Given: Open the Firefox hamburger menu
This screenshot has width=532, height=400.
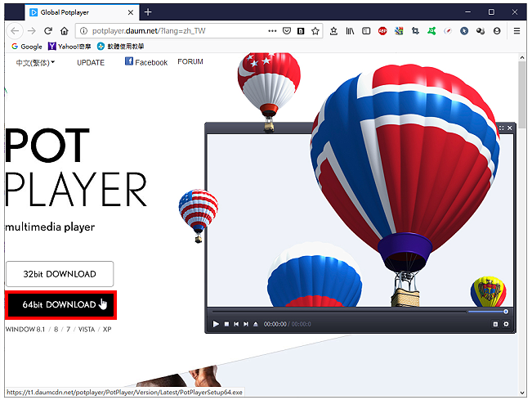Looking at the screenshot, I should [516, 31].
